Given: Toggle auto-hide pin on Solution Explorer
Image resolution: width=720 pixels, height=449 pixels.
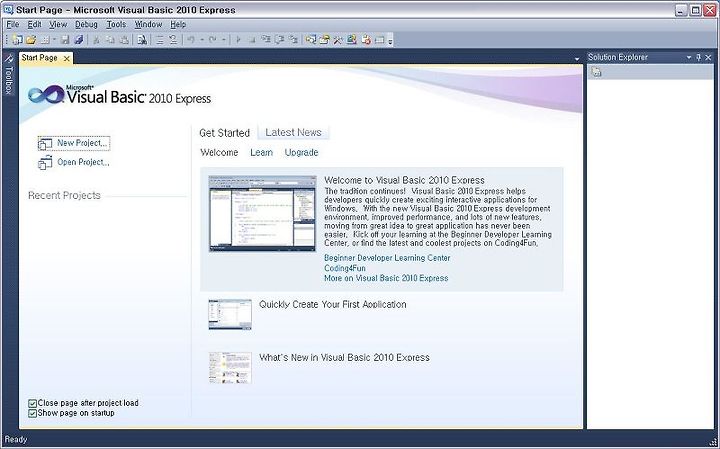Looking at the screenshot, I should coord(698,57).
